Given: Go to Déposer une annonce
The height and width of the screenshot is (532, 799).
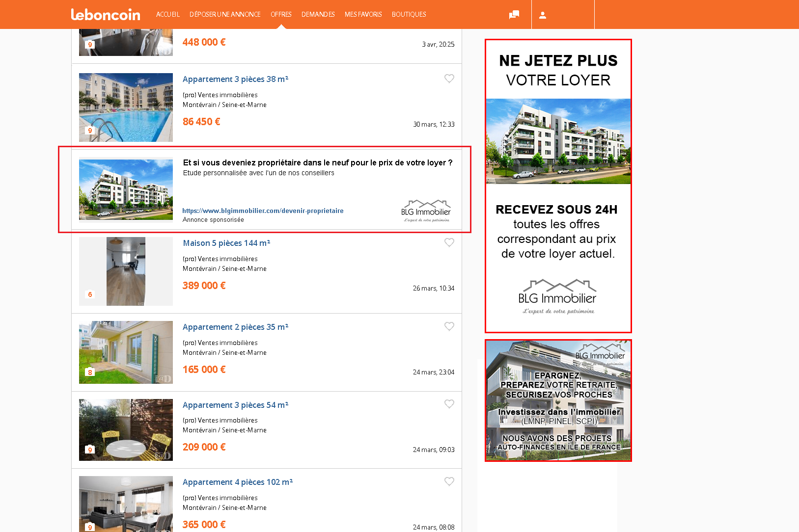Looking at the screenshot, I should tap(225, 15).
